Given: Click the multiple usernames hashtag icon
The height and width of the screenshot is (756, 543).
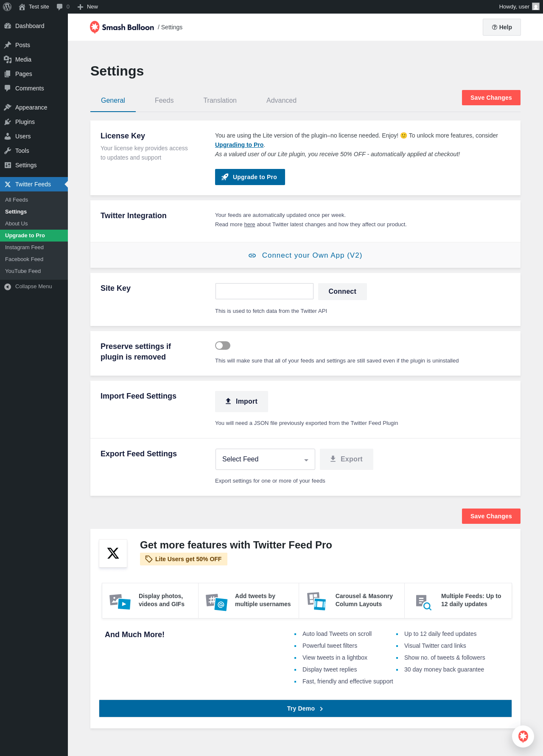Looking at the screenshot, I should click(x=216, y=602).
